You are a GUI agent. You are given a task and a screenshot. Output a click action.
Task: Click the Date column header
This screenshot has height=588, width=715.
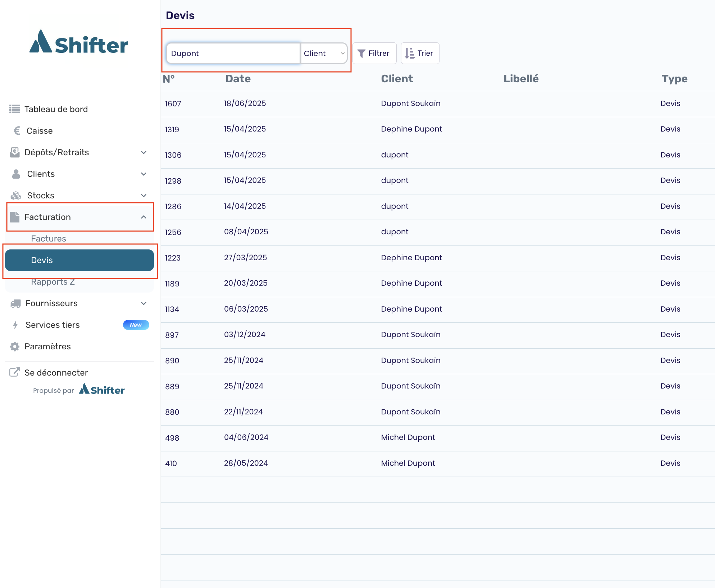238,79
